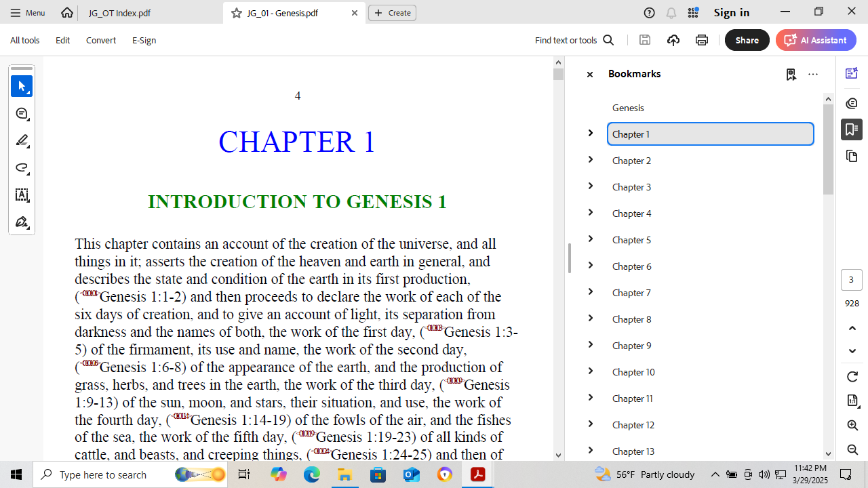This screenshot has height=488, width=868.
Task: Open the Convert menu
Action: pos(100,40)
